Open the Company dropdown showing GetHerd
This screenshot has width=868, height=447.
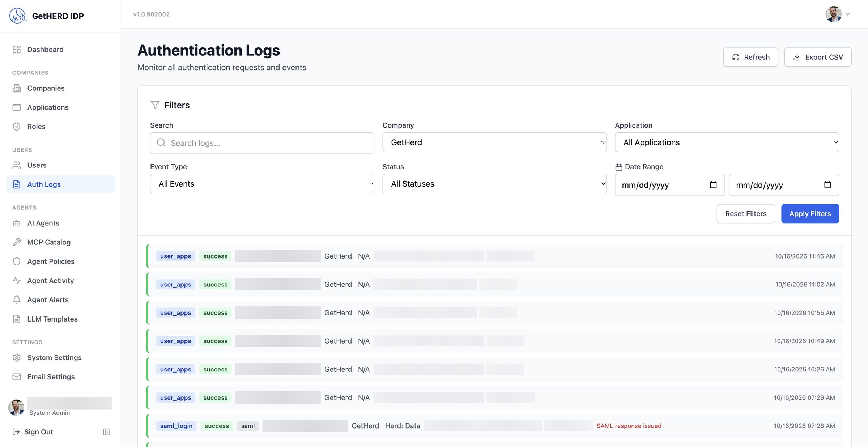coord(494,142)
